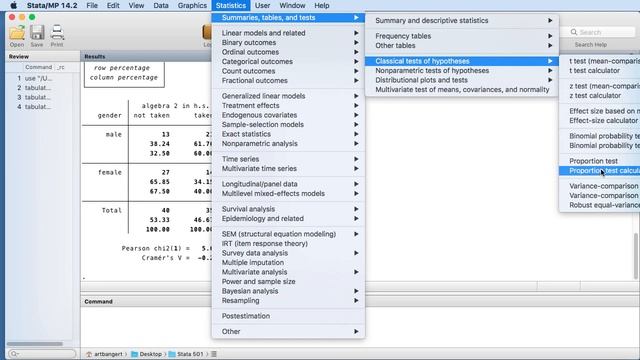Select Multiple imputation menu item
Screen dimensions: 640x360
(x=288, y=262)
